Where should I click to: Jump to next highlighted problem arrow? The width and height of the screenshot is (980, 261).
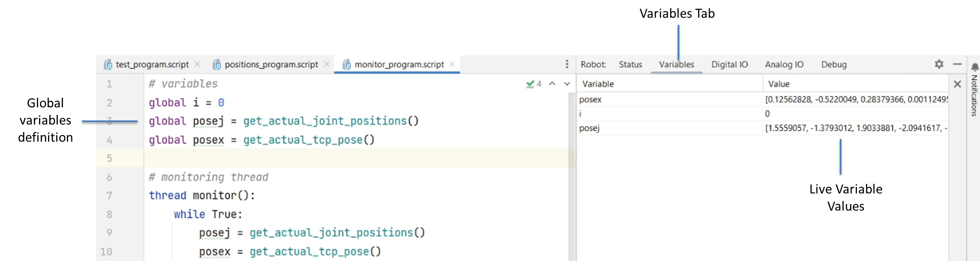567,84
